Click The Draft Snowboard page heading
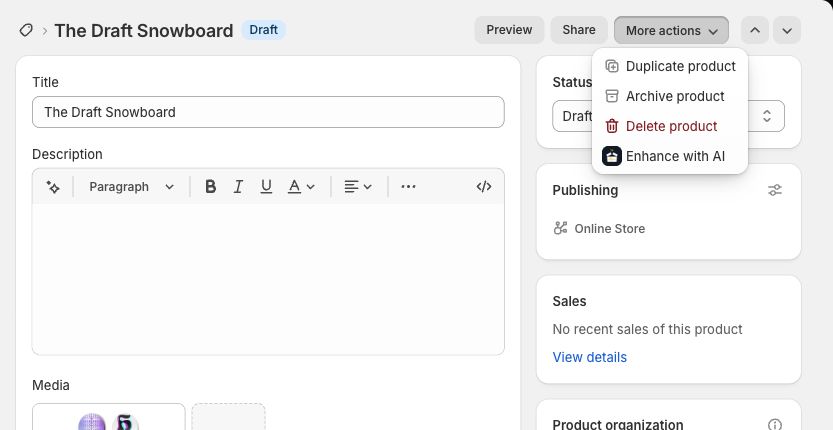The height and width of the screenshot is (430, 833). (144, 30)
